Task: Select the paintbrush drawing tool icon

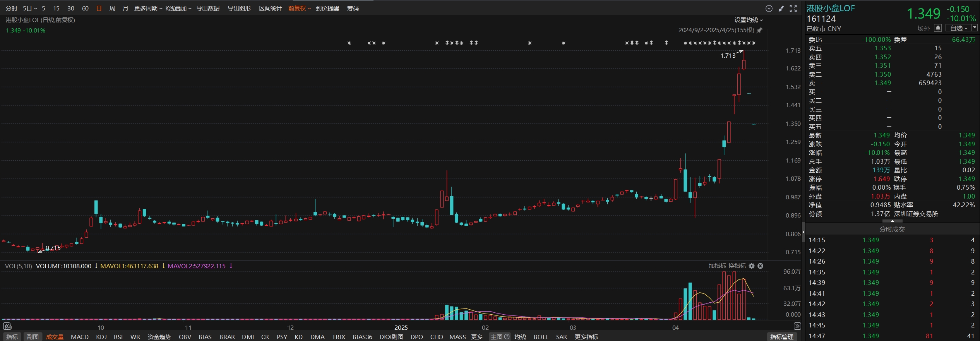Action: pyautogui.click(x=781, y=9)
